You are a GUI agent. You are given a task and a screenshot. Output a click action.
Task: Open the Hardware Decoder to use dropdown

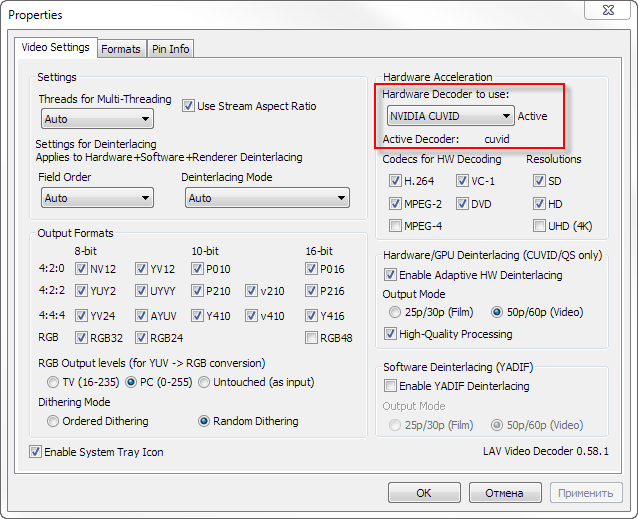(x=450, y=116)
